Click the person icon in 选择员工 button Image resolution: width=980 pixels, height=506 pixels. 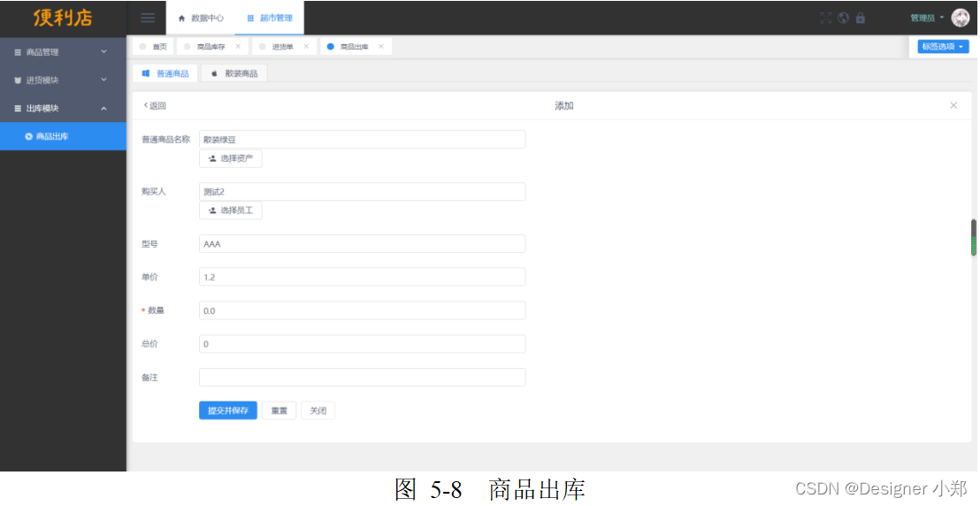(x=212, y=211)
